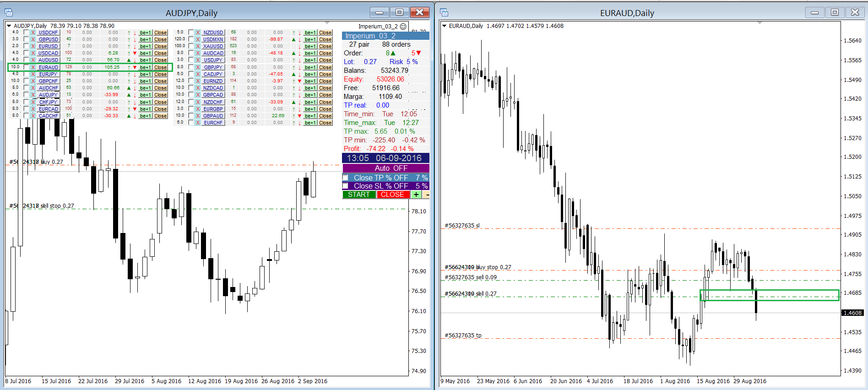
Task: Click the red CLOSE button
Action: point(393,195)
